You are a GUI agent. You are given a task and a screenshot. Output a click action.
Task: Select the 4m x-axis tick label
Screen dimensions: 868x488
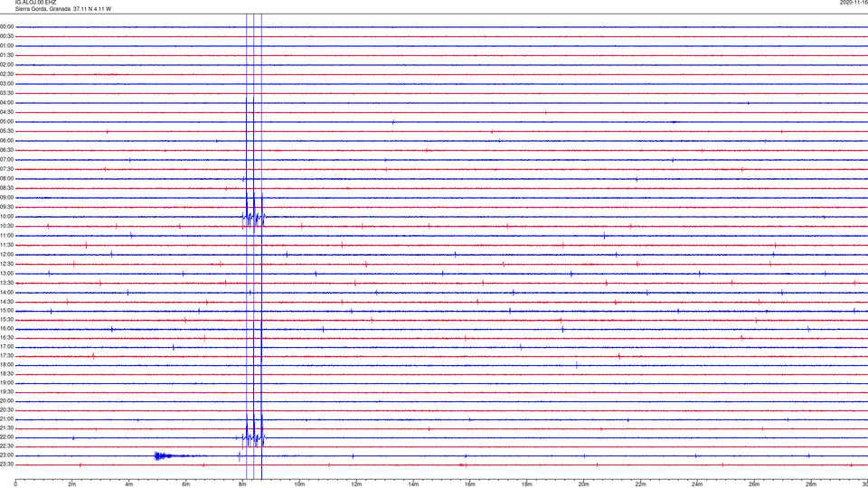coord(129,484)
